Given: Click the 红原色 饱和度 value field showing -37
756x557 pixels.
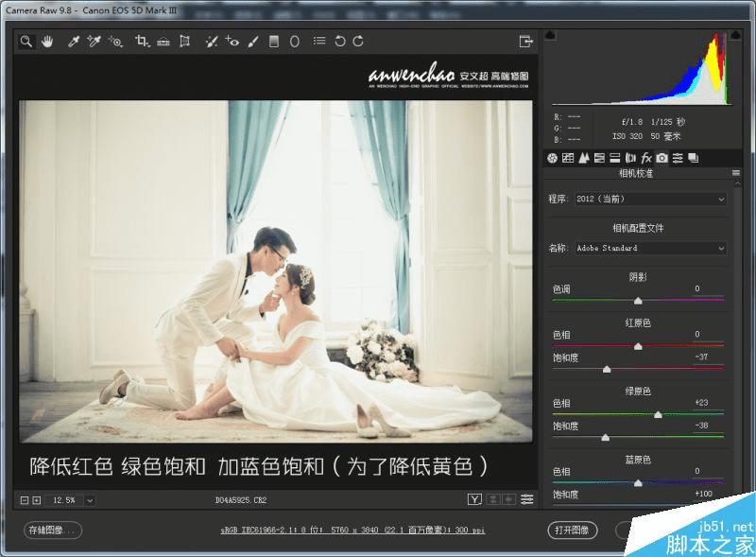Looking at the screenshot, I should (x=708, y=357).
